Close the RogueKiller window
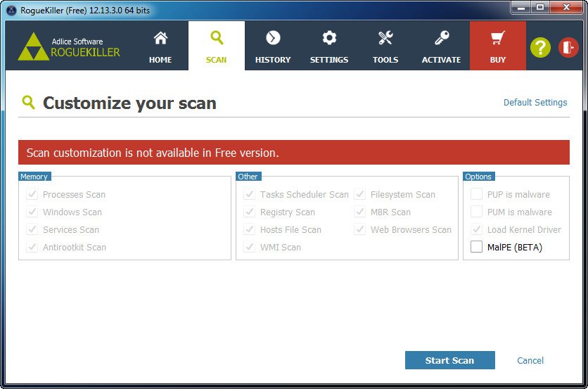Screen dimensions: 588x389 click(x=567, y=8)
